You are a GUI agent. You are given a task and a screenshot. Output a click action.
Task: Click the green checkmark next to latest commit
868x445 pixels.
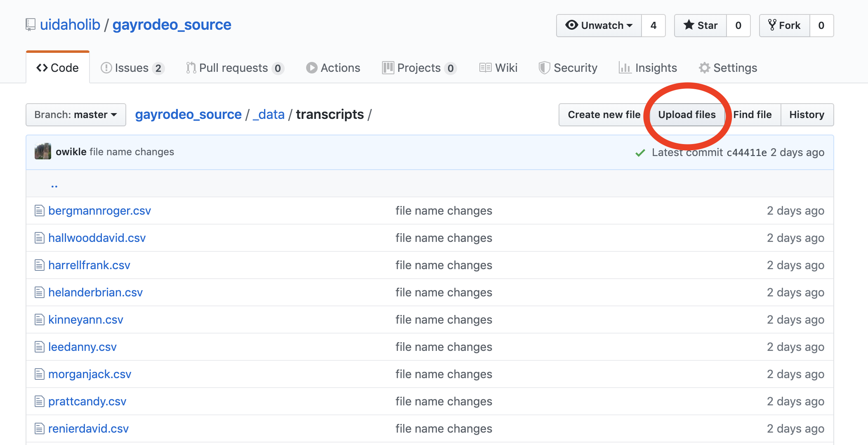click(639, 152)
